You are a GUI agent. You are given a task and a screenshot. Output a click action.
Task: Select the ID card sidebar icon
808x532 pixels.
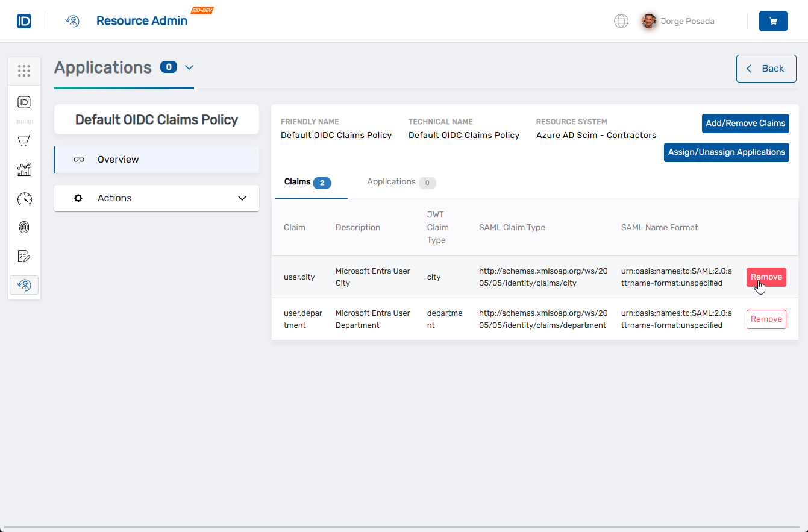[x=24, y=102]
